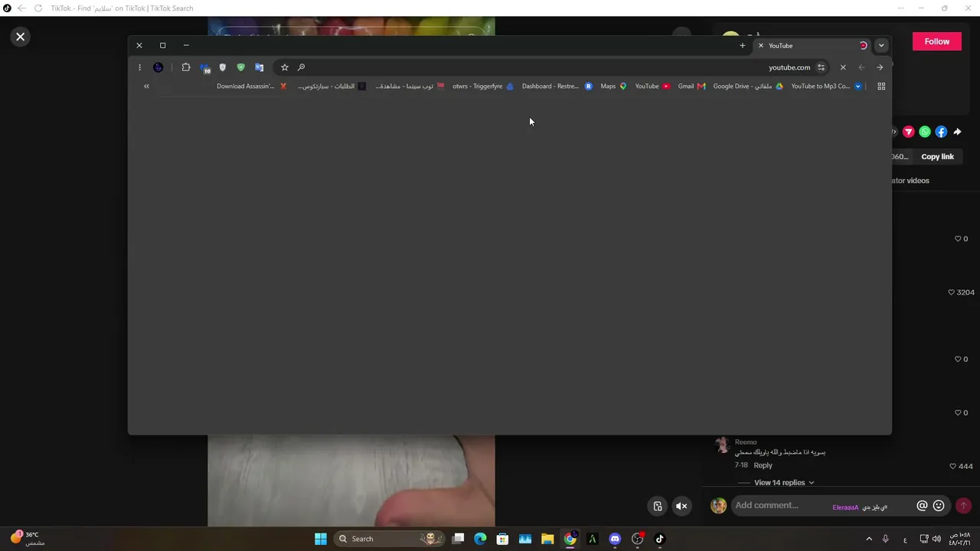Viewport: 980px width, 551px height.
Task: Open the emoji picker in comment box
Action: [939, 506]
